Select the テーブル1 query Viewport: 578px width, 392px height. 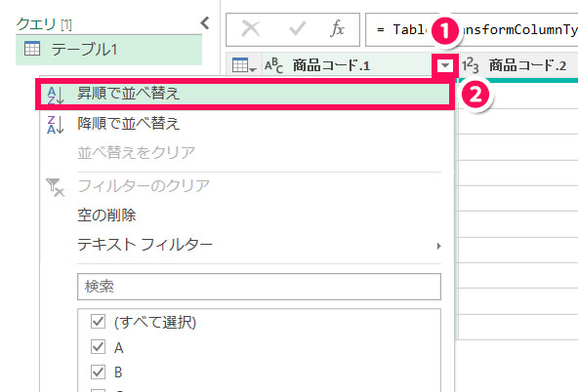tap(108, 50)
